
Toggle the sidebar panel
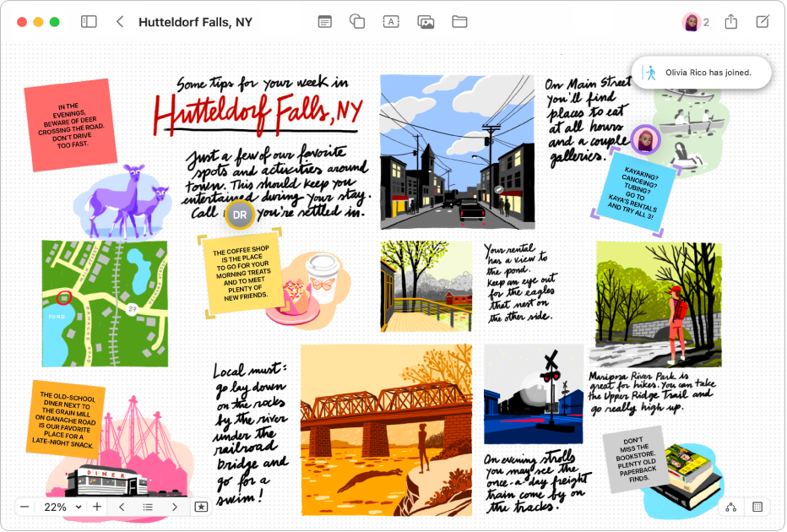coord(89,22)
